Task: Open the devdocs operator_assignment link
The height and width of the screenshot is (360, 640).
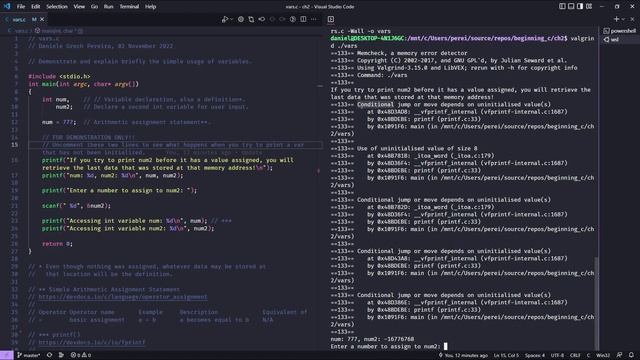Action: [x=123, y=297]
